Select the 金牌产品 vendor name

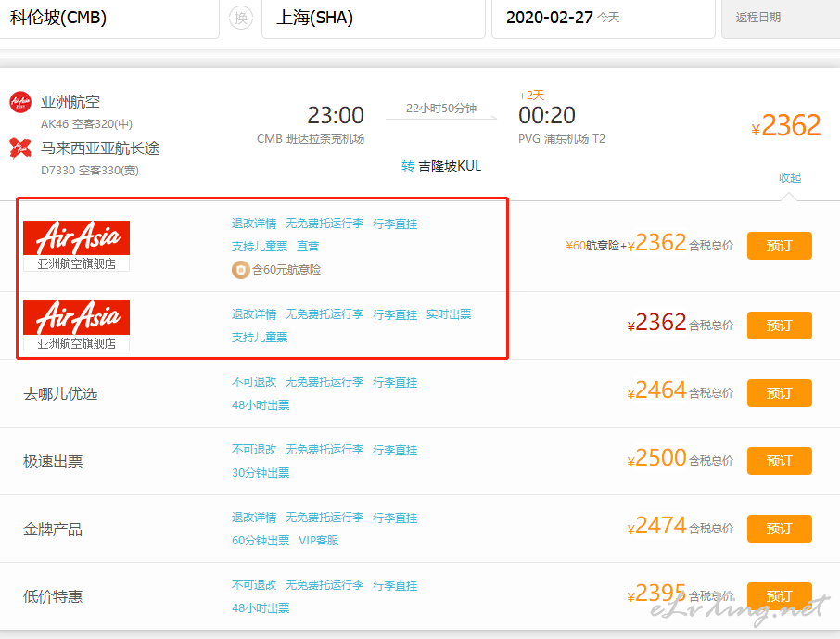coord(53,530)
